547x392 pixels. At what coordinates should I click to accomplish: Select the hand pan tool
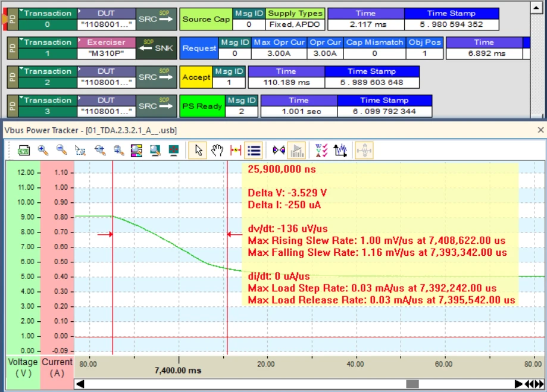point(217,151)
